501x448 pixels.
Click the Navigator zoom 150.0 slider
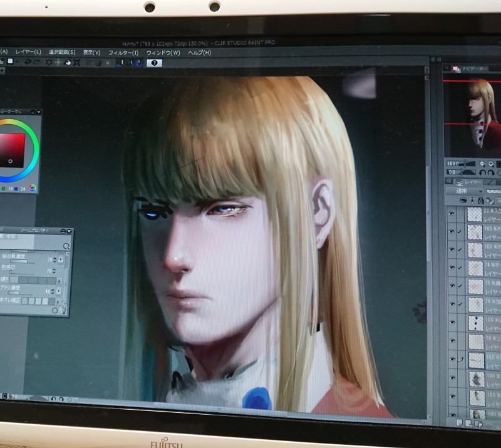pos(461,164)
